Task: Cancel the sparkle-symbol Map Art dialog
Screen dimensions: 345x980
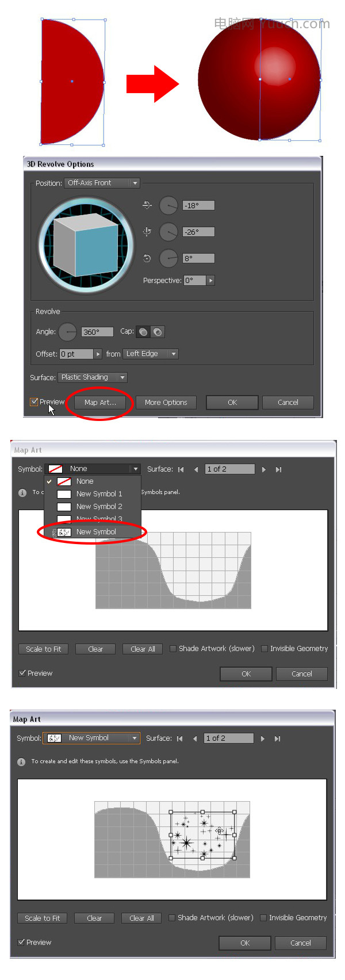Action: 301,943
